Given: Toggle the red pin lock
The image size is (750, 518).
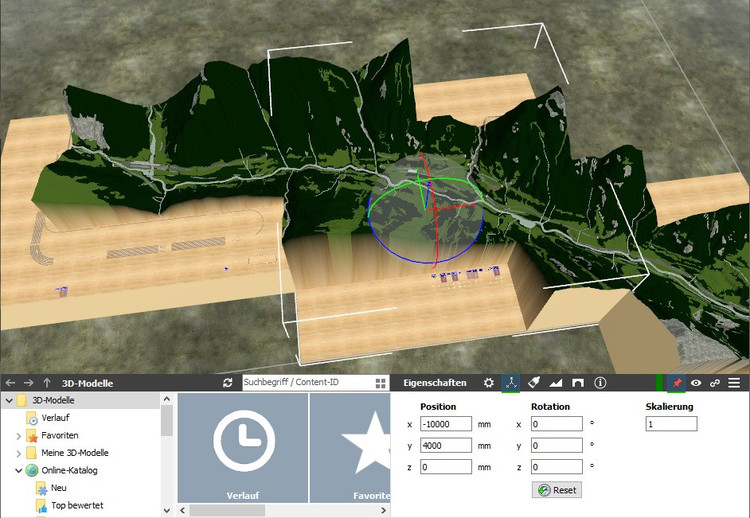Looking at the screenshot, I should point(677,383).
